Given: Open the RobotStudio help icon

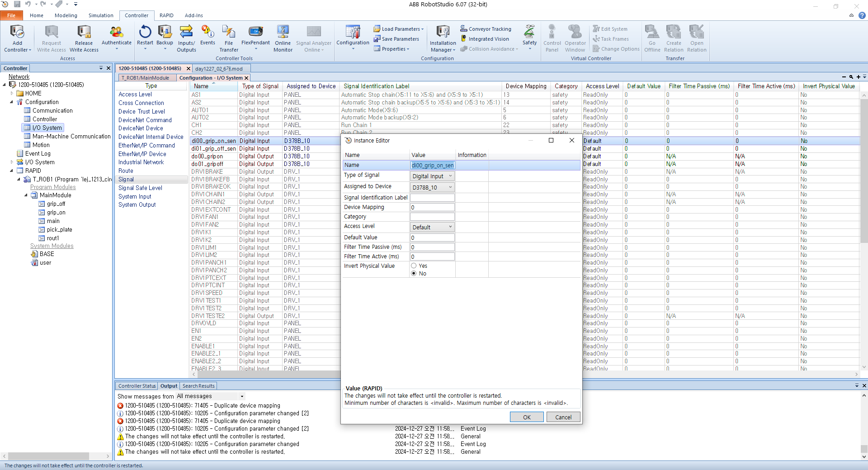Looking at the screenshot, I should coord(862,15).
